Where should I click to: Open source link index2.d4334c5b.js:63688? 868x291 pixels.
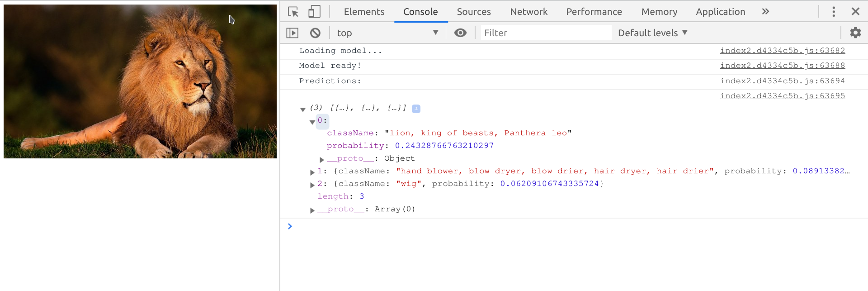pyautogui.click(x=783, y=65)
